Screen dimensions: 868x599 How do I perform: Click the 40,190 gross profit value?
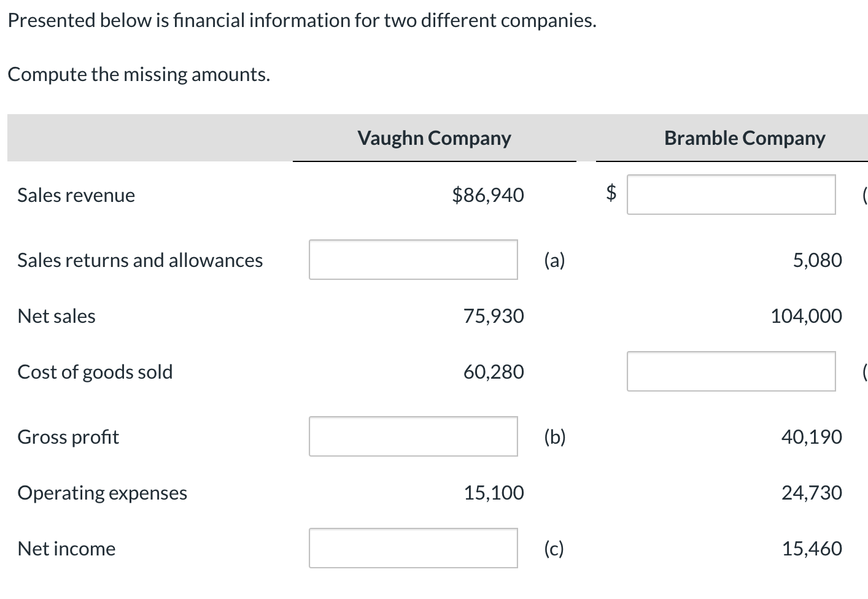[812, 436]
